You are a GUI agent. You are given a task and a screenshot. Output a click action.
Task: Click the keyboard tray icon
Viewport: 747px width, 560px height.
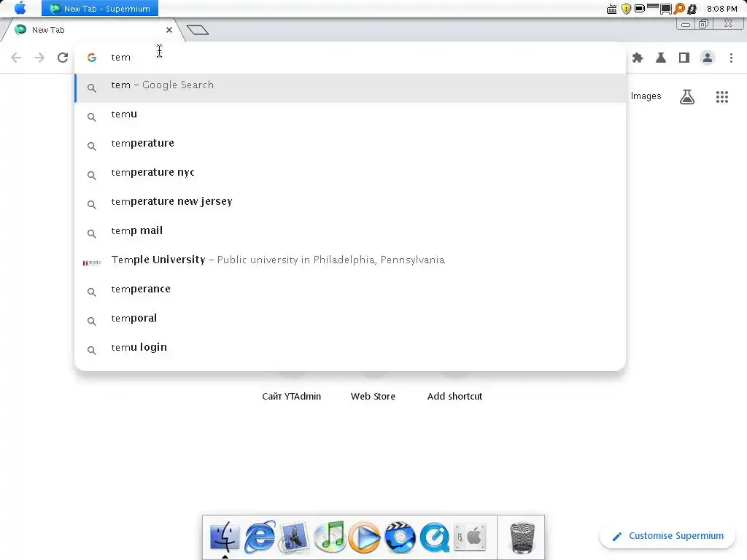[612, 9]
